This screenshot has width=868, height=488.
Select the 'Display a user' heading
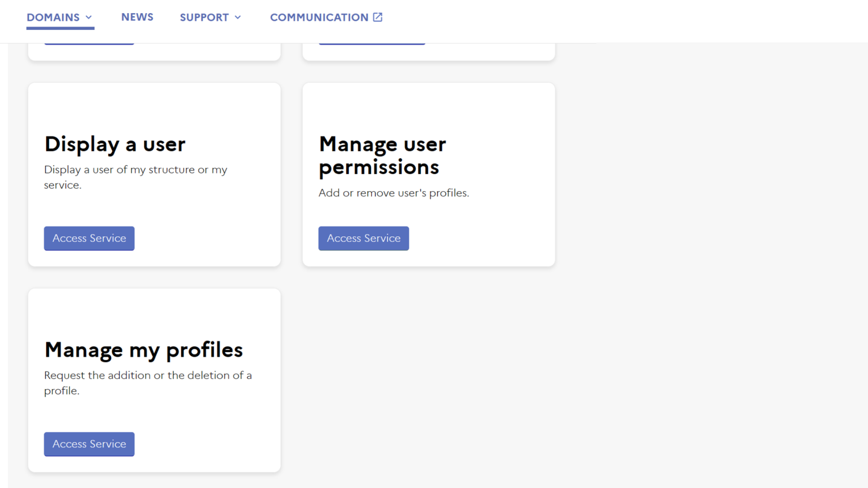click(115, 144)
